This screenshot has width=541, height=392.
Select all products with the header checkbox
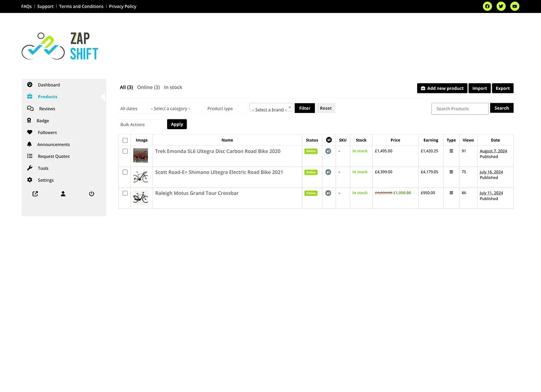click(125, 139)
